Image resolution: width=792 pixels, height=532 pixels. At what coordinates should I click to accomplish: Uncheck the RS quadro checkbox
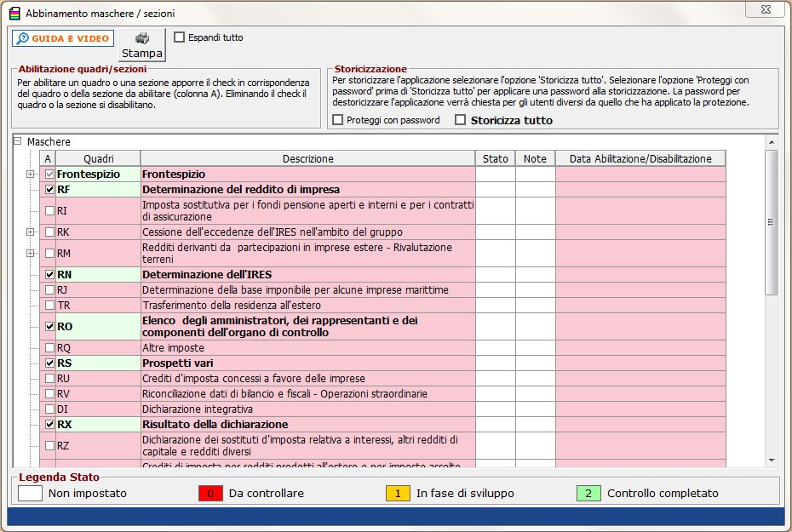coord(49,363)
